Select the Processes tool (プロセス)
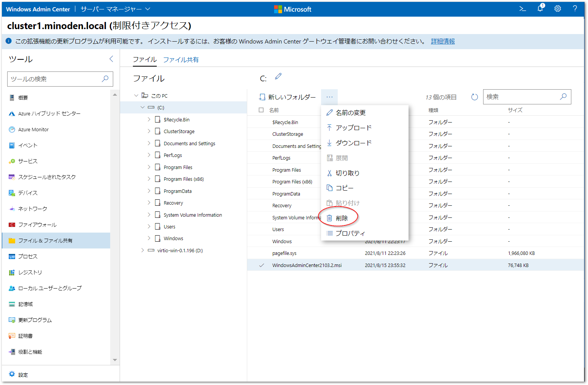Screen dimensions: 588x385 tap(28, 256)
